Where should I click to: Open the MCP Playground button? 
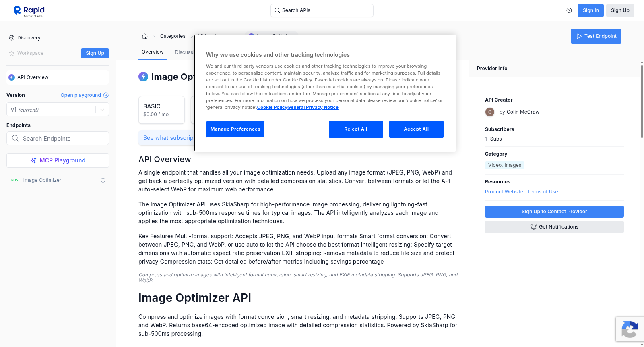click(58, 160)
